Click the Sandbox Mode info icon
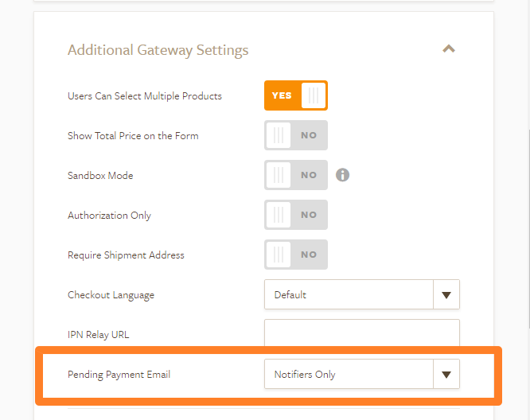The width and height of the screenshot is (530, 420). [342, 175]
